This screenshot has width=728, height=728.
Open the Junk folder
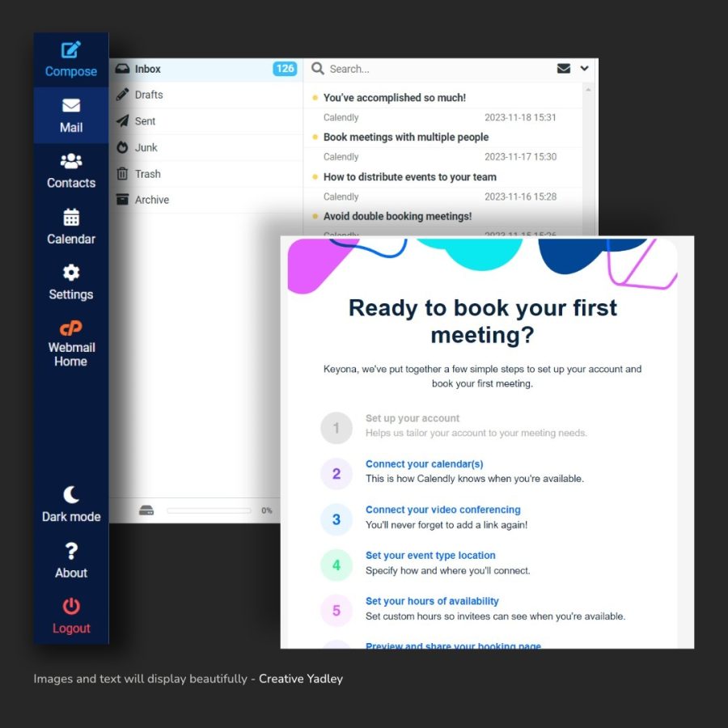point(205,148)
